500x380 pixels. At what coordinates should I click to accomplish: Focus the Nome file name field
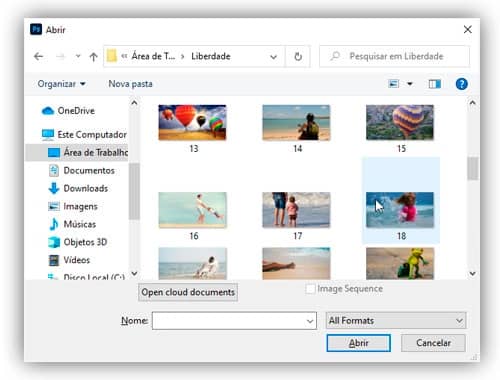tap(234, 321)
